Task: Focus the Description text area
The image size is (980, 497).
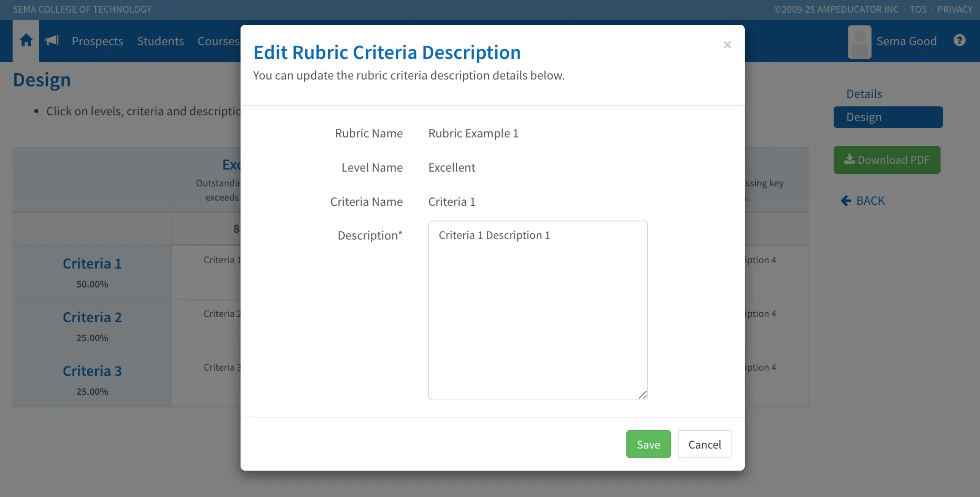Action: click(x=538, y=310)
